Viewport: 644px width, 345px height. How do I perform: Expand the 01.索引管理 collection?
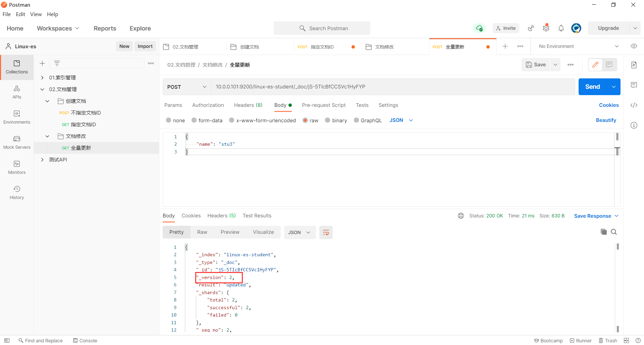tap(42, 78)
